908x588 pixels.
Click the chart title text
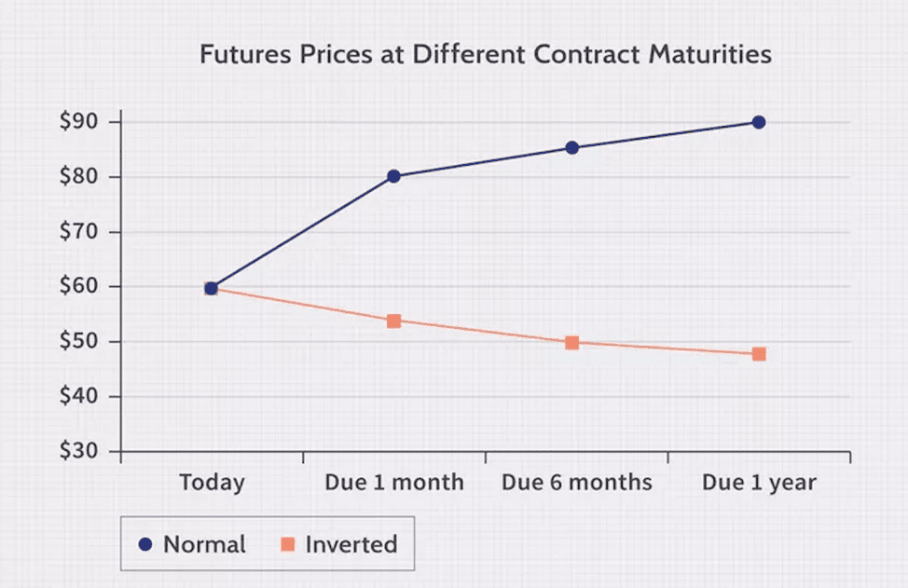[486, 54]
